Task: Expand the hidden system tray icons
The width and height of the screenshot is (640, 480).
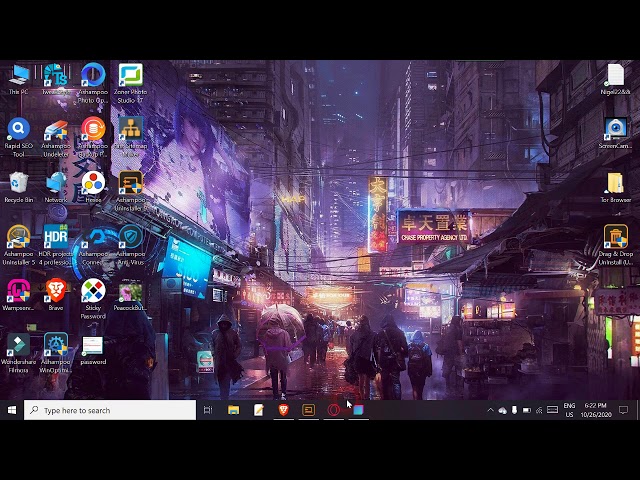Action: [490, 410]
